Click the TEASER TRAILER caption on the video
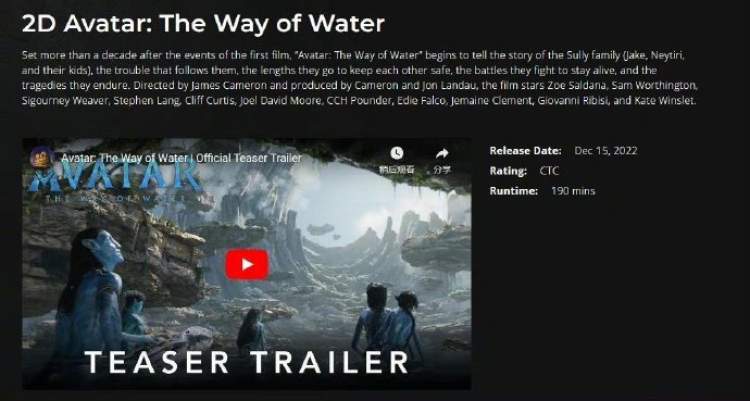This screenshot has width=750, height=401. pyautogui.click(x=247, y=362)
